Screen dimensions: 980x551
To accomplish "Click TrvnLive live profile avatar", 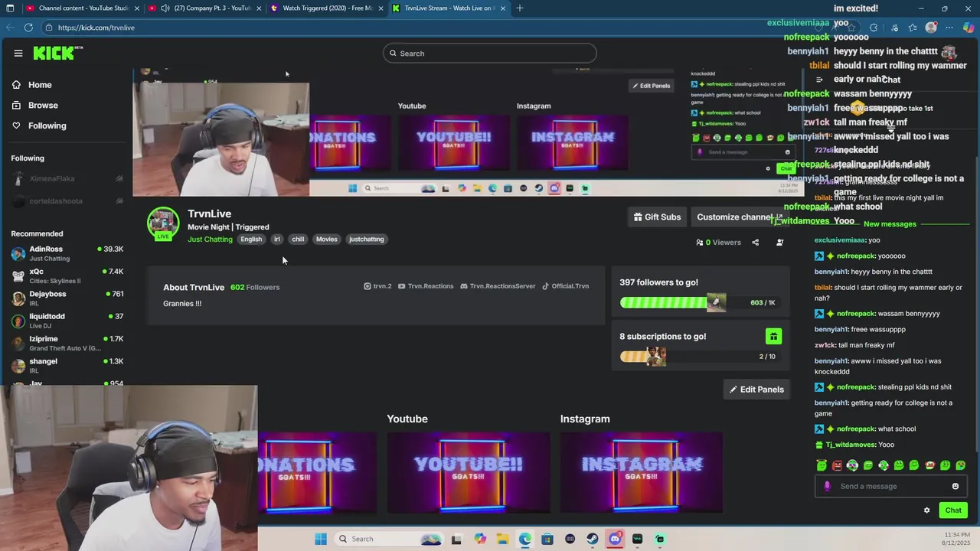I will point(163,223).
